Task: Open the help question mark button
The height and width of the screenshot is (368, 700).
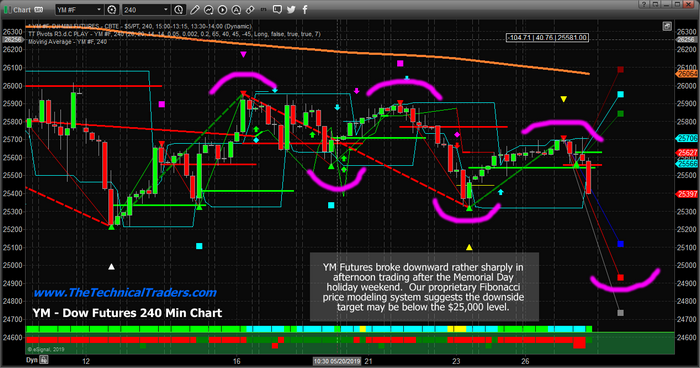Action: (643, 4)
